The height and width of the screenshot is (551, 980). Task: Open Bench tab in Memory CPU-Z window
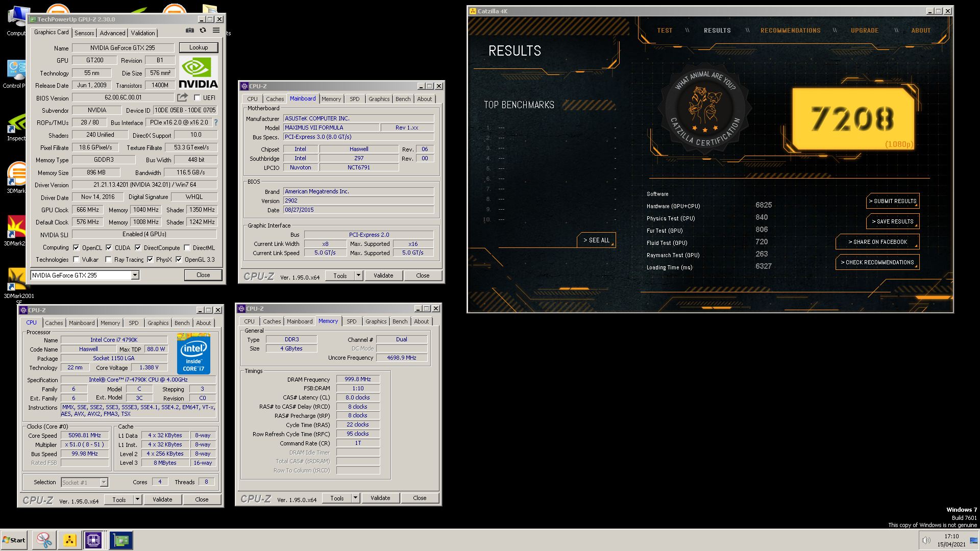coord(400,321)
